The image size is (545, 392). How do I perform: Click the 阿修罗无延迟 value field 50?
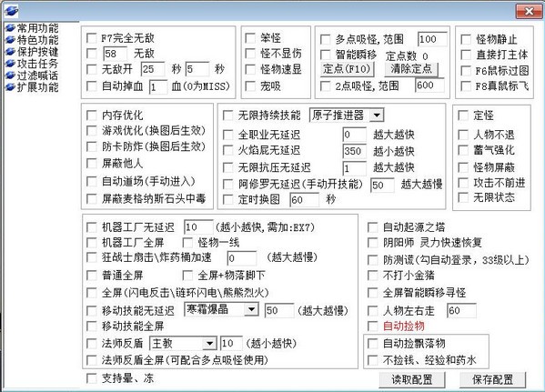pos(382,185)
